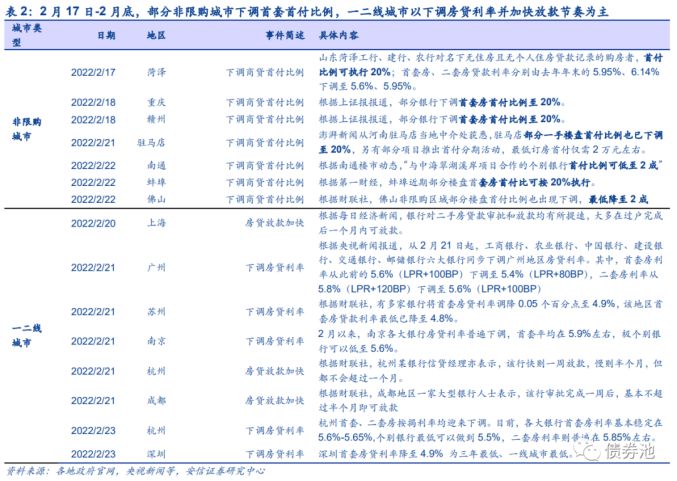Select 杭州 in the 2022/2/21 row
Image resolution: width=677 pixels, height=481 pixels.
pyautogui.click(x=156, y=371)
